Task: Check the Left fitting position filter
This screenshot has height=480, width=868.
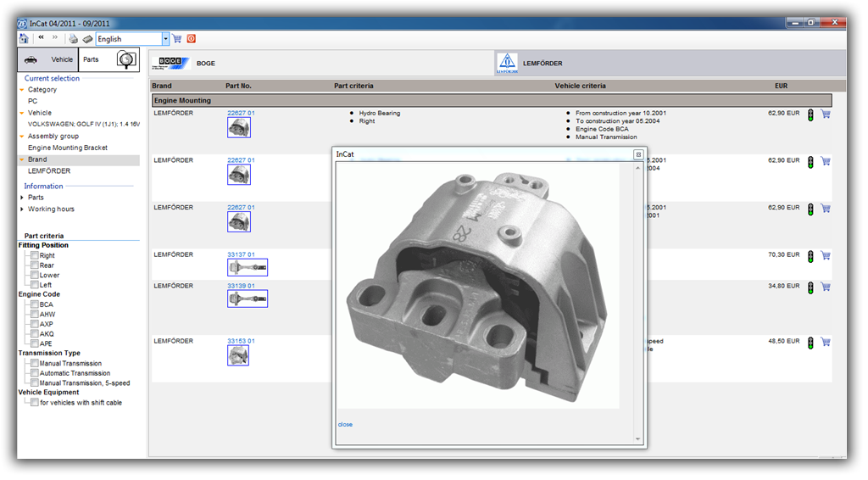Action: click(34, 285)
